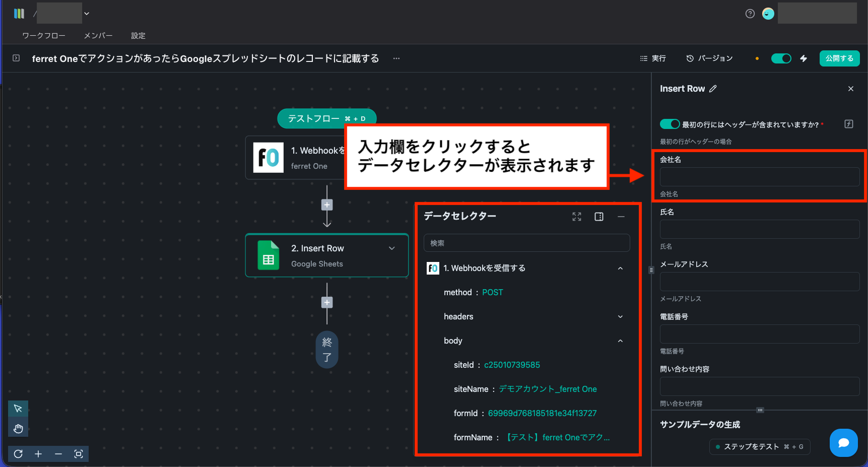Select the pointer cursor tool

tap(18, 408)
